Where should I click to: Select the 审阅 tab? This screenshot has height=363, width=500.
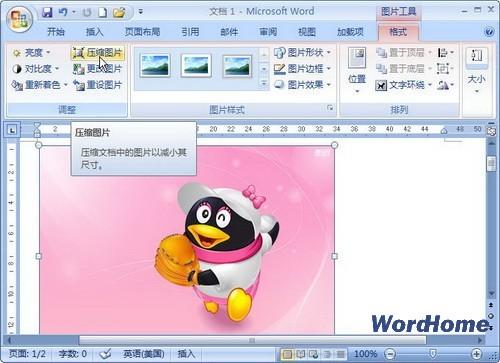[268, 32]
